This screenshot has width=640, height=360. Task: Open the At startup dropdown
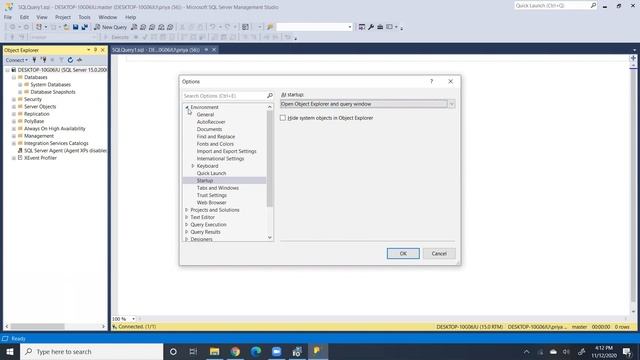451,104
